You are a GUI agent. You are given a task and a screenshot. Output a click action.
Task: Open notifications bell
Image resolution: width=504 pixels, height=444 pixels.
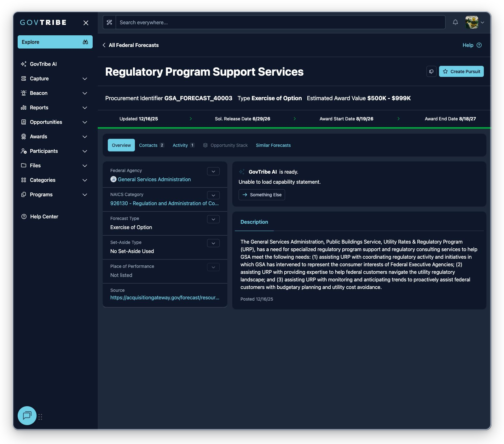455,22
